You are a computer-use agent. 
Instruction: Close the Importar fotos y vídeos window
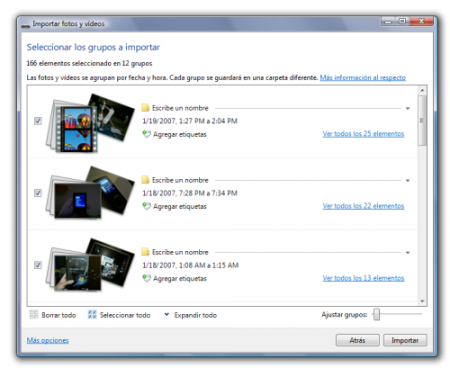click(421, 21)
